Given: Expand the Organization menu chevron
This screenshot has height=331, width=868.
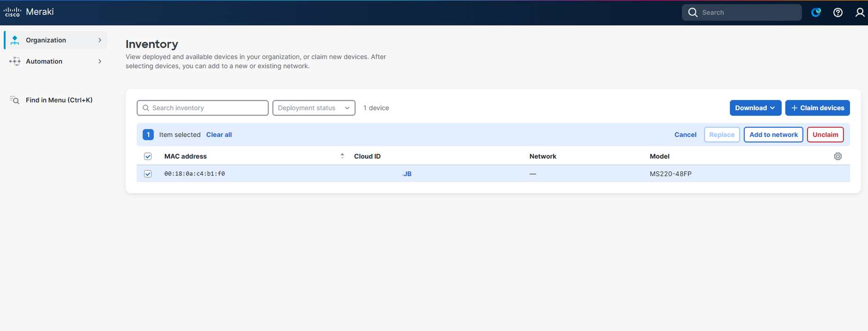Looking at the screenshot, I should (x=99, y=40).
